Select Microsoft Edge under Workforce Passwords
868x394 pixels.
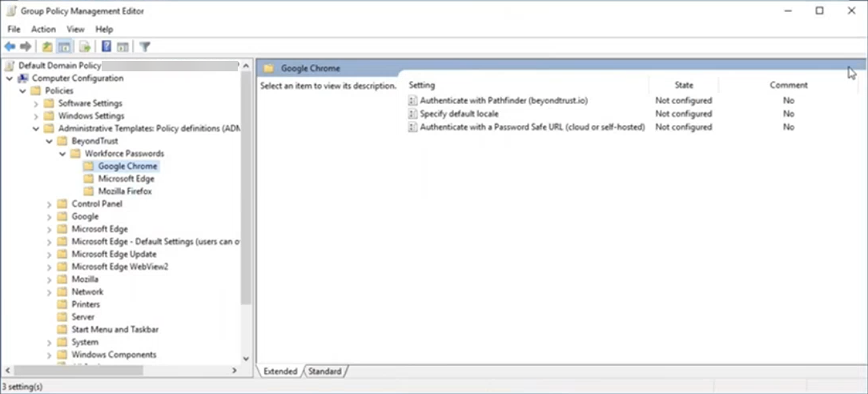[127, 179]
